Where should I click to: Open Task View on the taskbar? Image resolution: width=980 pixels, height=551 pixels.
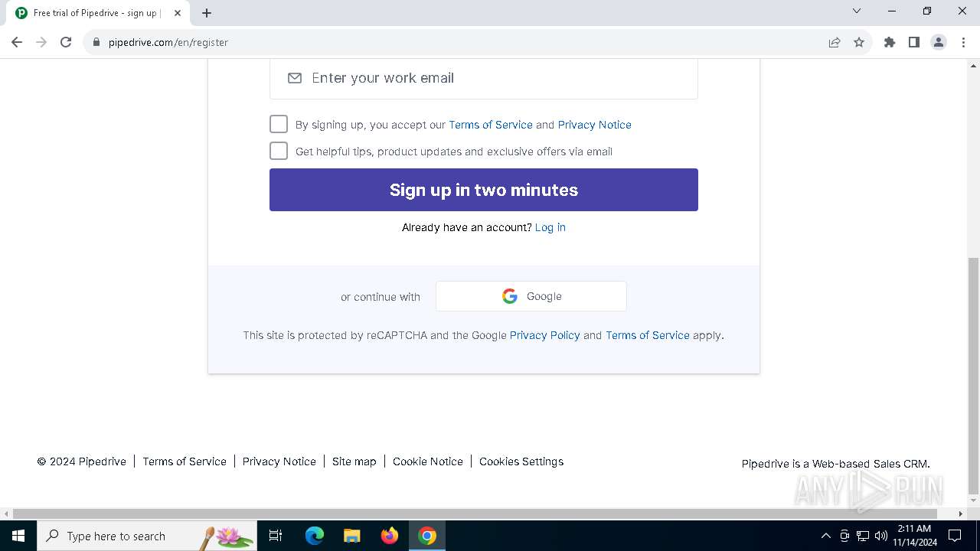click(x=276, y=536)
